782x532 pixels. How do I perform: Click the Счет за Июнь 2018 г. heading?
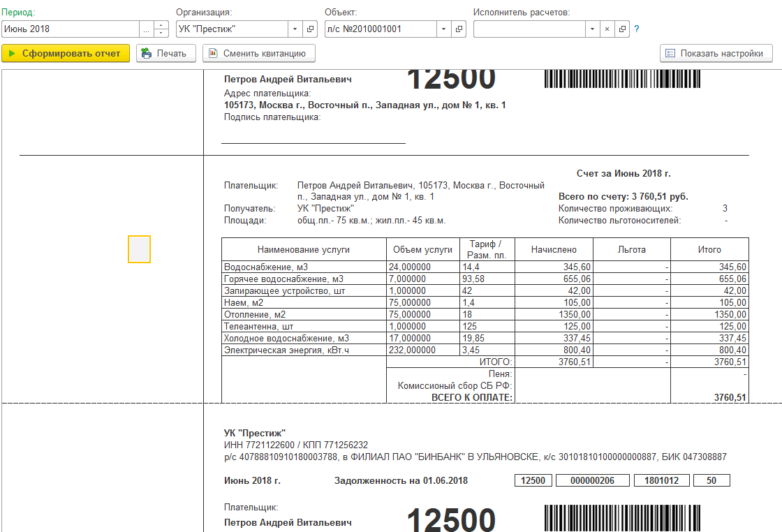point(624,174)
